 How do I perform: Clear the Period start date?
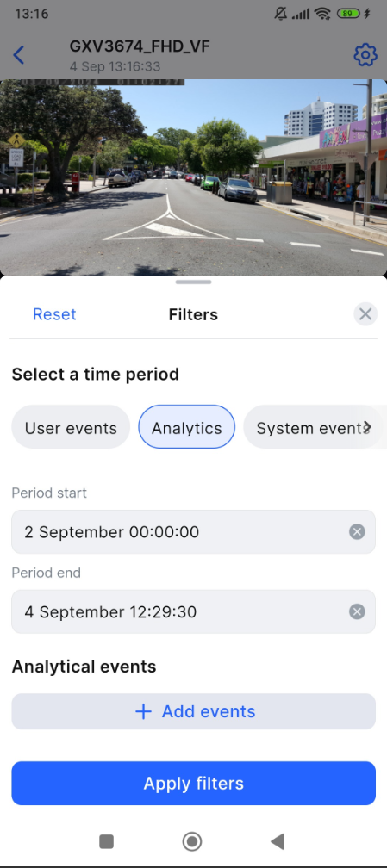tap(357, 532)
